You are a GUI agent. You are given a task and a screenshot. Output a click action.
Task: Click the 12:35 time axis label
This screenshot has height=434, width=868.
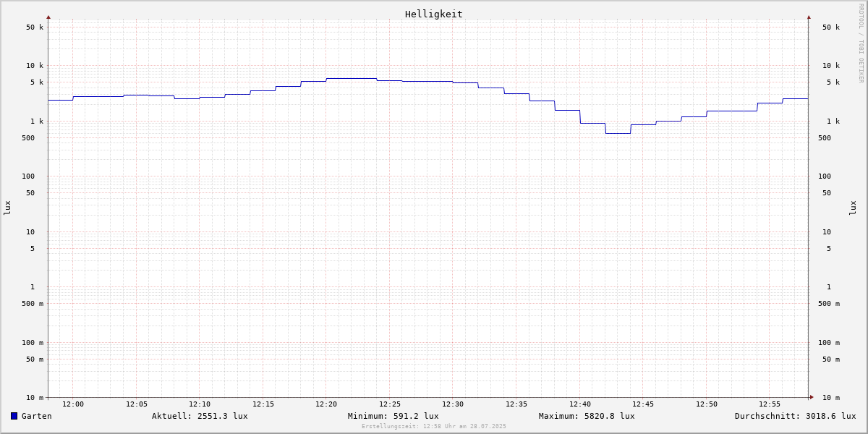coord(516,404)
